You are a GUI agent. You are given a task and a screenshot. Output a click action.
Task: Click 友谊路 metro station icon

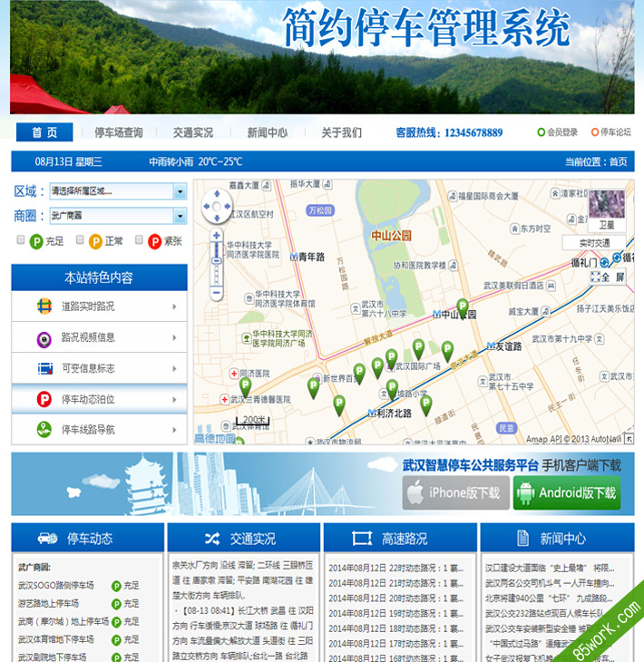491,346
